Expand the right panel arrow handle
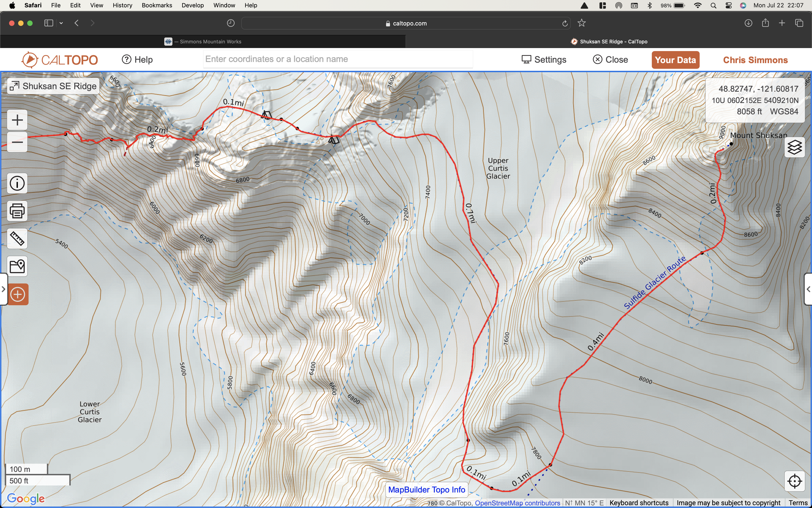Viewport: 812px width, 508px height. (x=808, y=289)
